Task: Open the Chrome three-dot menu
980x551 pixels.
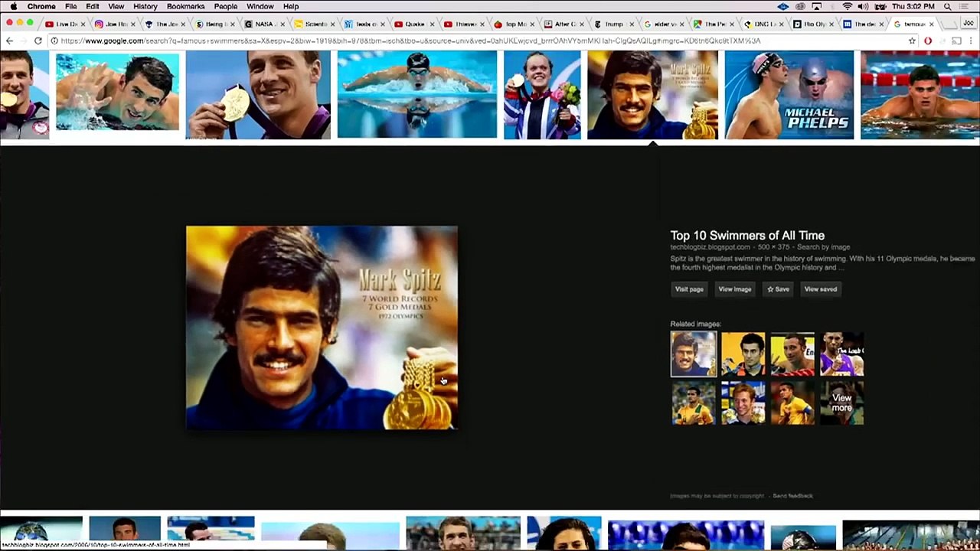Action: (972, 41)
